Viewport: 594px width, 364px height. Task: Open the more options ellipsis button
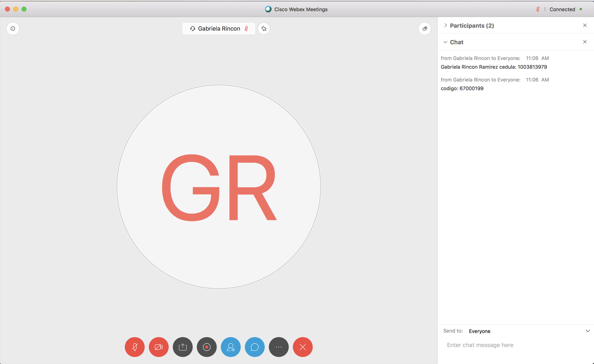(279, 347)
